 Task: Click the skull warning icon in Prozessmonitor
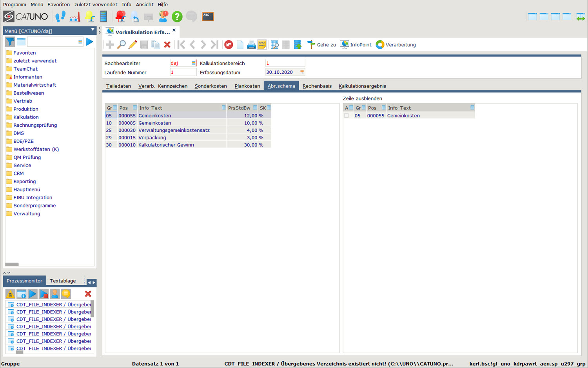(x=10, y=294)
